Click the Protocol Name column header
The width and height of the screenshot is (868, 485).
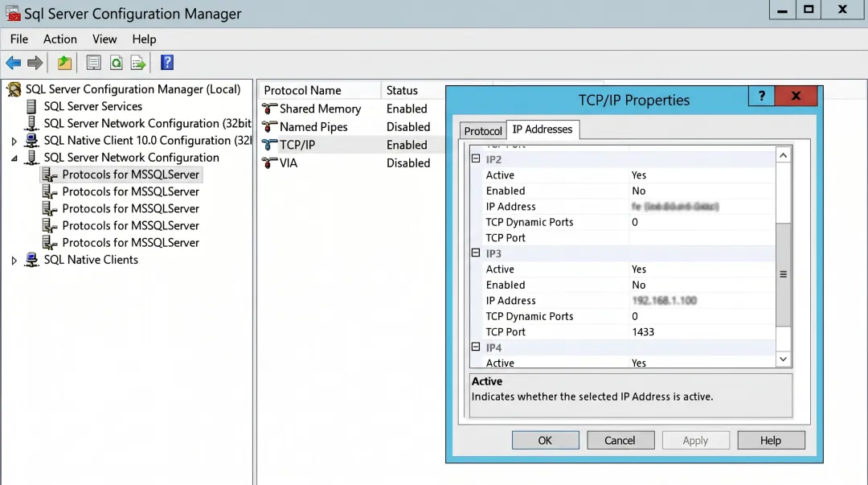pyautogui.click(x=319, y=90)
